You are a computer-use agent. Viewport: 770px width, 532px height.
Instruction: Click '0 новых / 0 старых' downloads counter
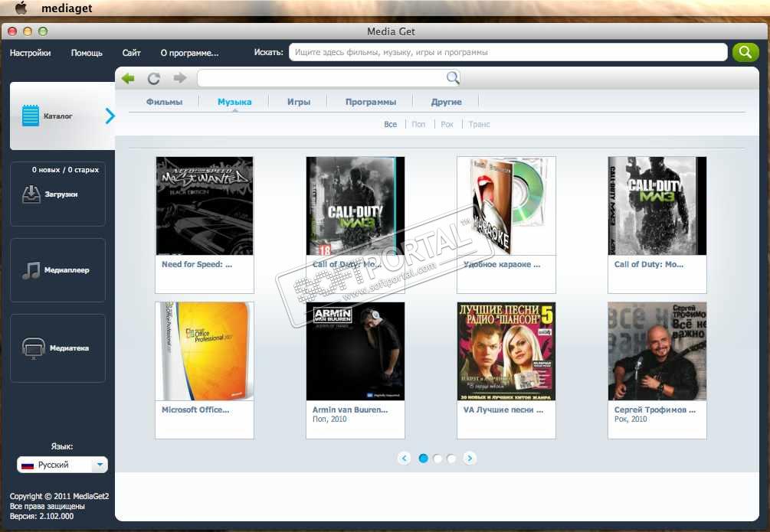tap(65, 170)
